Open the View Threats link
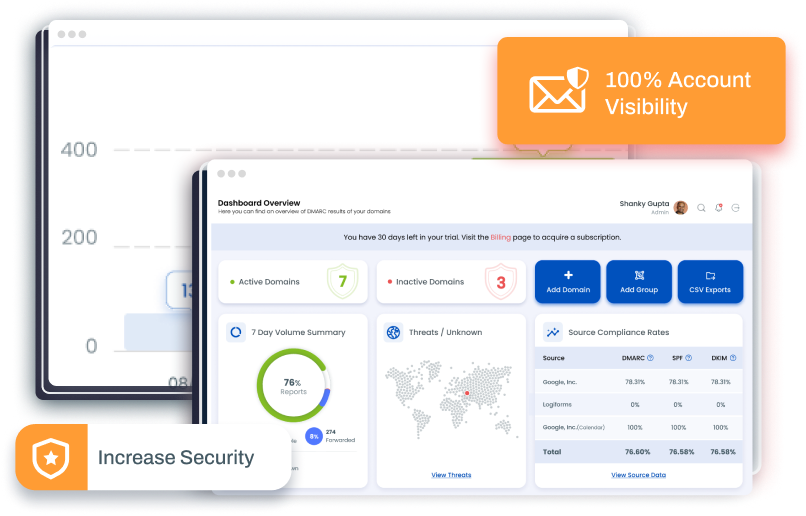 pyautogui.click(x=451, y=475)
